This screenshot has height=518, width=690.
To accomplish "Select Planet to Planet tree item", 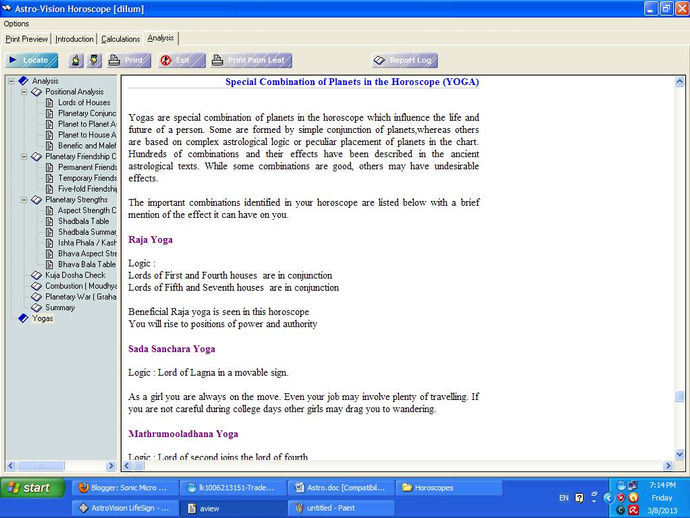I will tap(87, 124).
